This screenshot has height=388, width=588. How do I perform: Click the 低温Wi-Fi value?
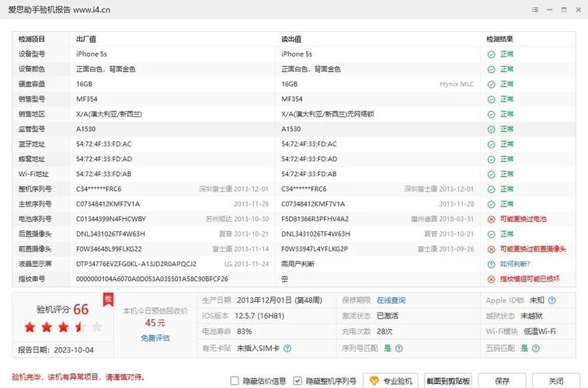[540, 331]
